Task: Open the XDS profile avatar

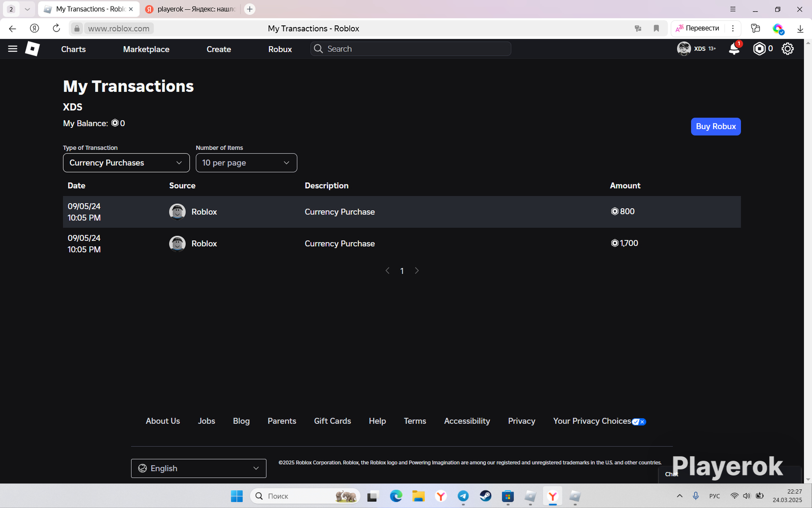Action: (684, 49)
